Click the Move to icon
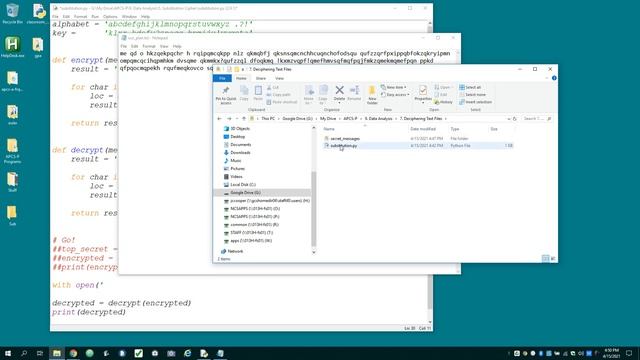 (309, 94)
